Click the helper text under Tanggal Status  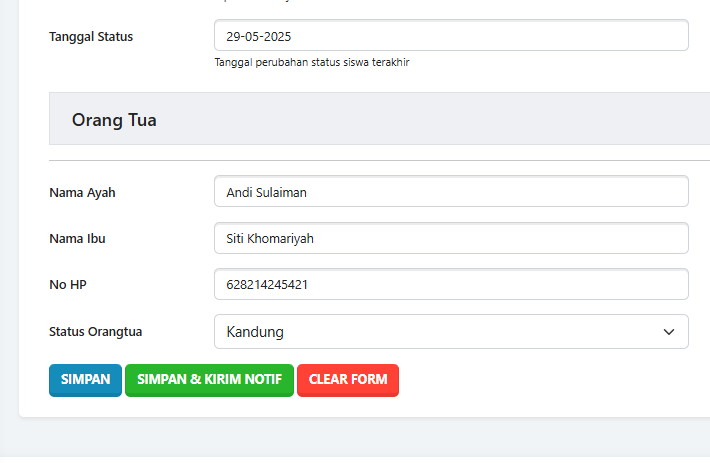click(312, 62)
